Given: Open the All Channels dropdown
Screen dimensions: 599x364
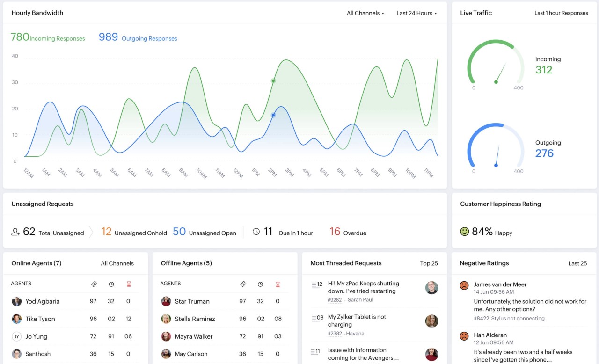Looking at the screenshot, I should (x=363, y=13).
